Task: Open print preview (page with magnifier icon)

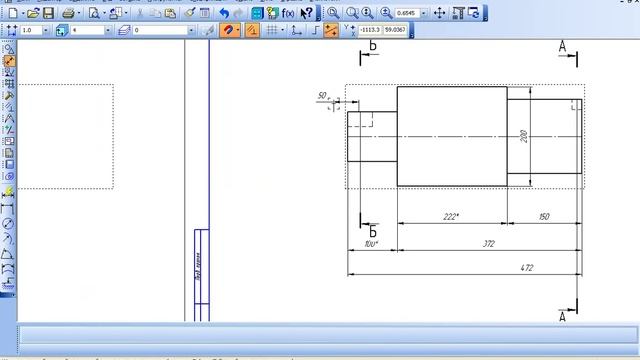Action: [94, 13]
